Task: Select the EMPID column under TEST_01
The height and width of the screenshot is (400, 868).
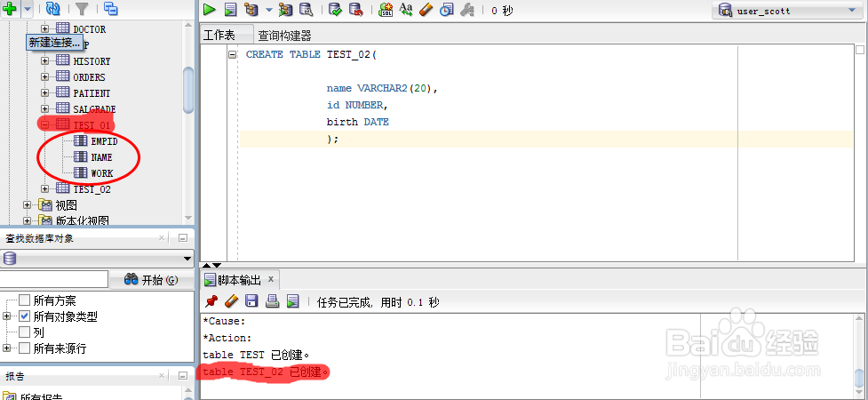Action: (104, 142)
